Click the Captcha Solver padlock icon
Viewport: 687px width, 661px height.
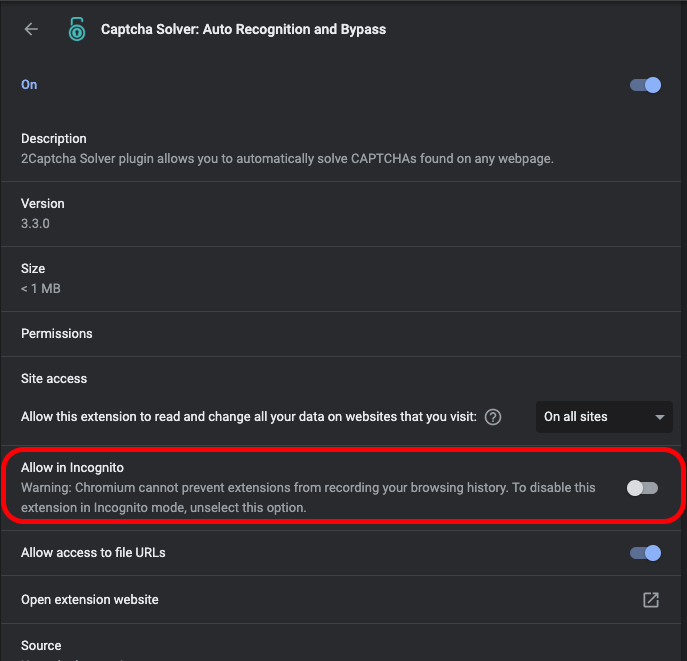(x=77, y=29)
